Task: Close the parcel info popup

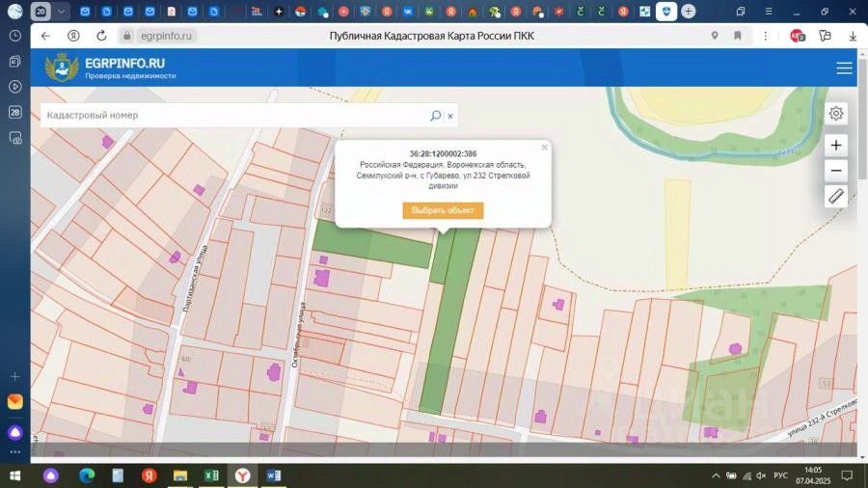Action: [544, 148]
